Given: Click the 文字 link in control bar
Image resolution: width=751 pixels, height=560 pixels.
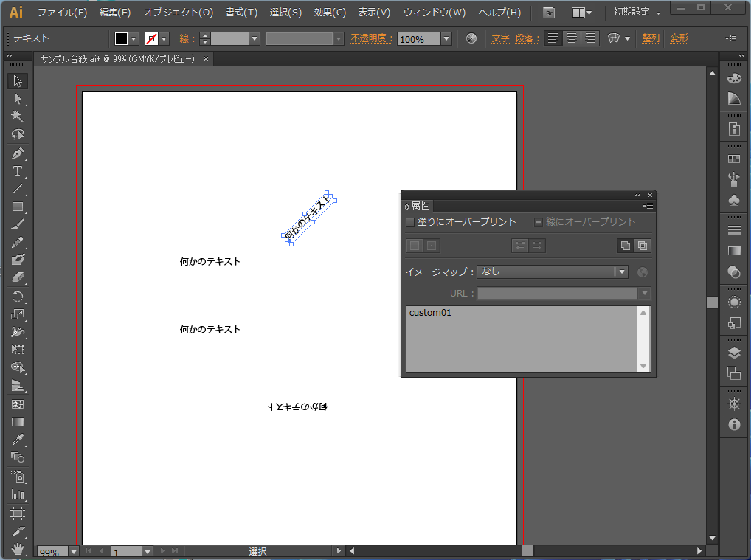Looking at the screenshot, I should (500, 38).
